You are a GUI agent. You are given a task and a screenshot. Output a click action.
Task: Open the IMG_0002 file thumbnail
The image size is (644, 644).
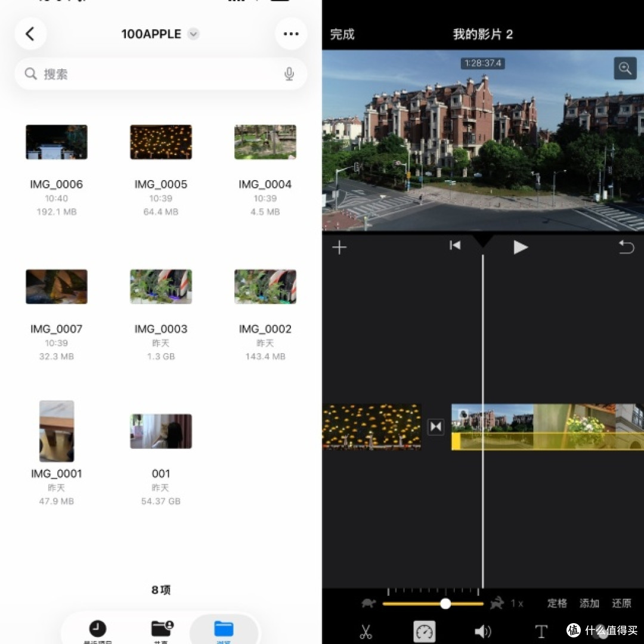click(x=265, y=287)
